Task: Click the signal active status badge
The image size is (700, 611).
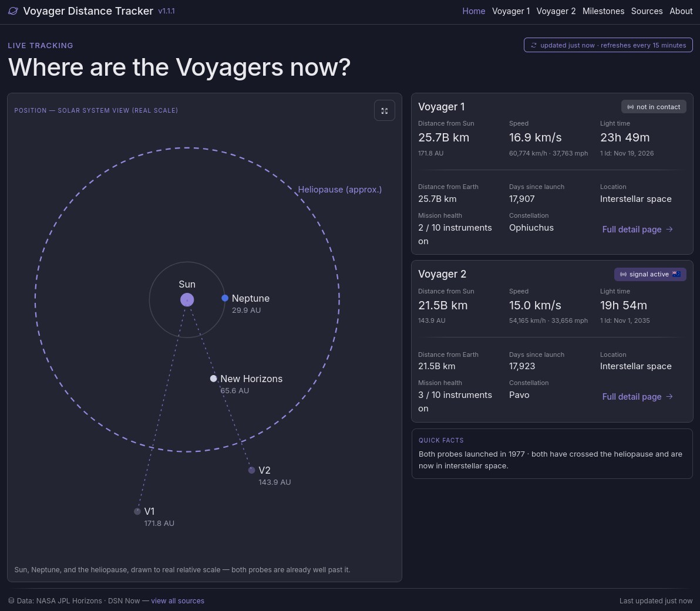Action: click(x=650, y=274)
